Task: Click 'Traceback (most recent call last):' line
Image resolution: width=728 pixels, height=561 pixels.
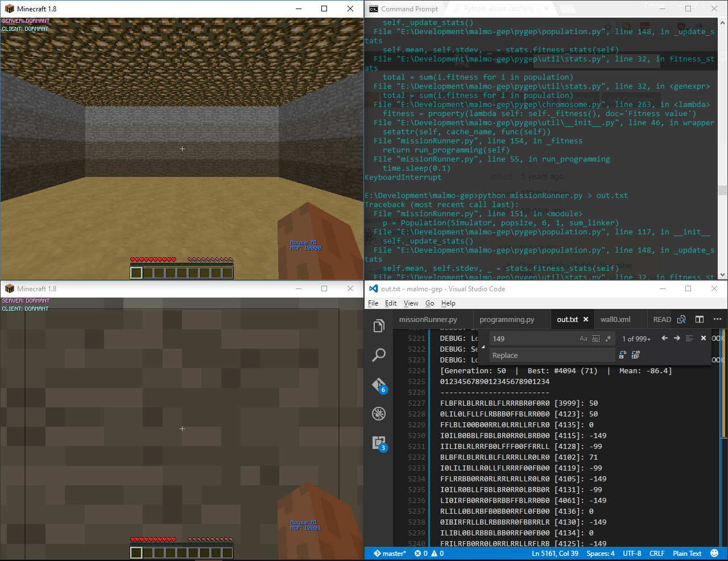Action: (x=441, y=204)
